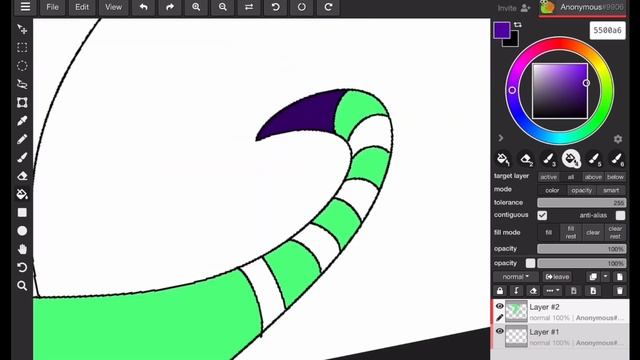Image resolution: width=640 pixels, height=360 pixels.
Task: Set target layer to active
Action: (x=549, y=177)
